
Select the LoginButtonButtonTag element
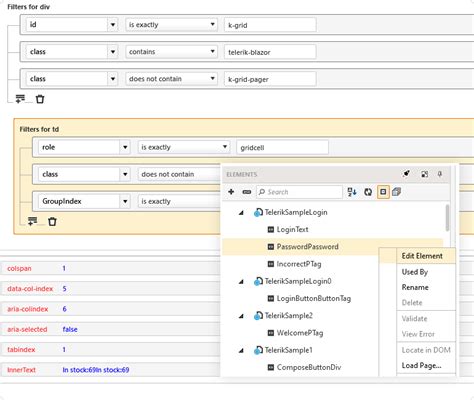click(314, 298)
